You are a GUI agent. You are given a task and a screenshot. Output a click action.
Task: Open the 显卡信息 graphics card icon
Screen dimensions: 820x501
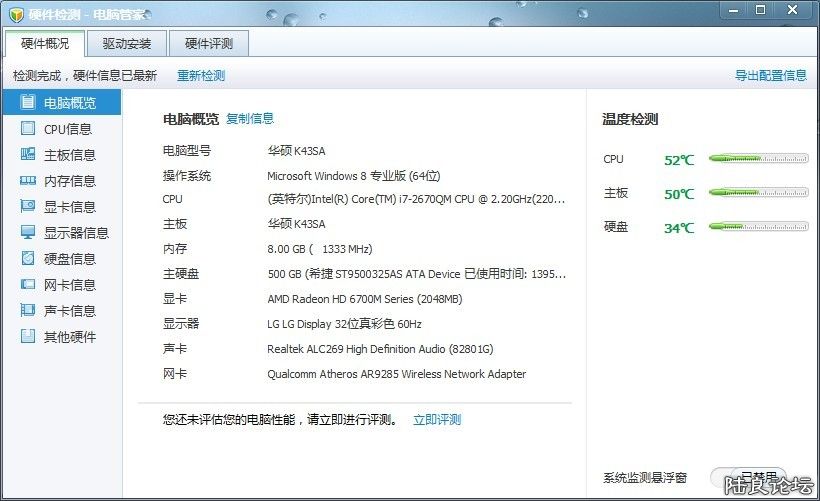[x=28, y=207]
